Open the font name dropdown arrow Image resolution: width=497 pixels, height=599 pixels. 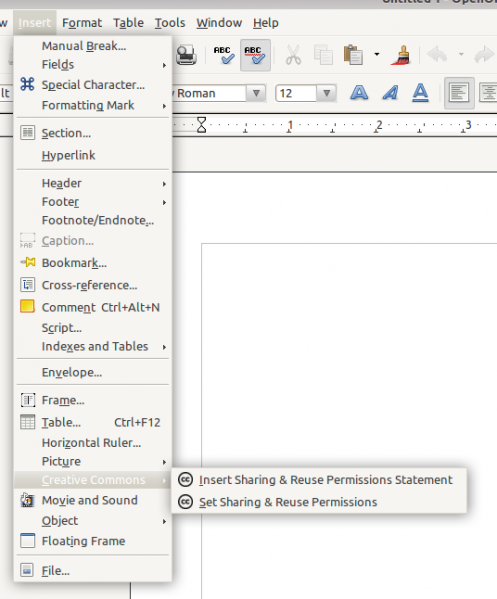click(x=256, y=93)
